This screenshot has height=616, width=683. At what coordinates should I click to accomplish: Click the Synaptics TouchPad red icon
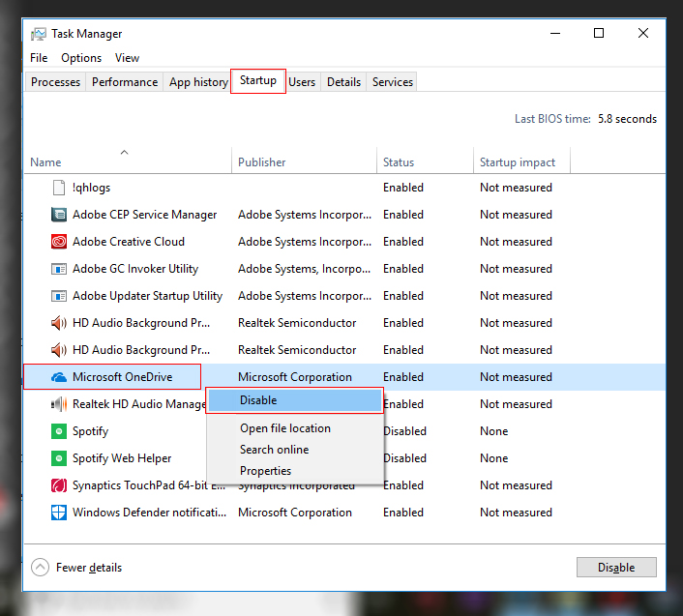coord(59,485)
